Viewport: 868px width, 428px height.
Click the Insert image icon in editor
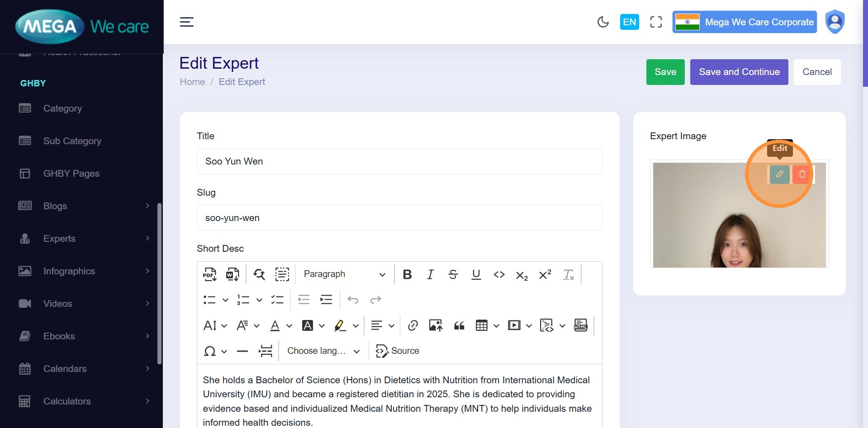pos(436,325)
